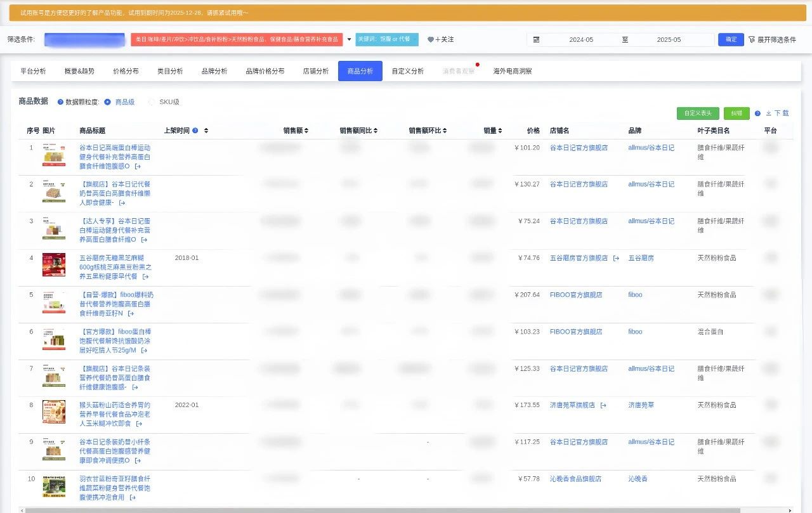Open external link icon for 谷本日记高端蛋白棒 product
This screenshot has height=513, width=812.
click(138, 166)
